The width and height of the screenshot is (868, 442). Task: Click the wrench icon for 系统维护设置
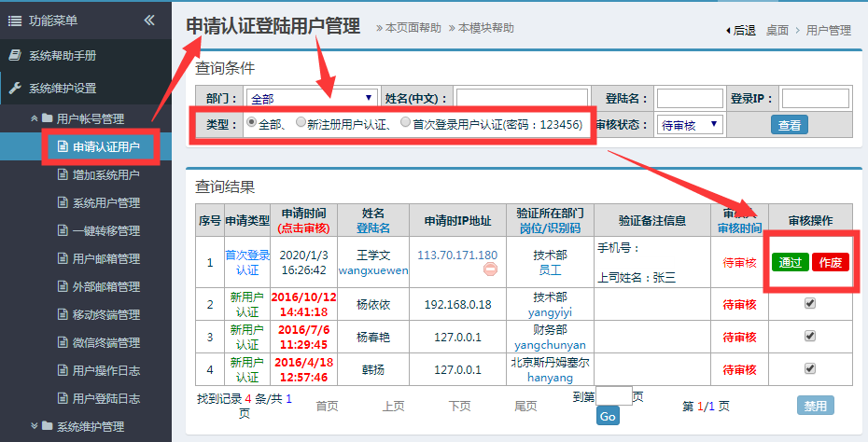coord(15,89)
